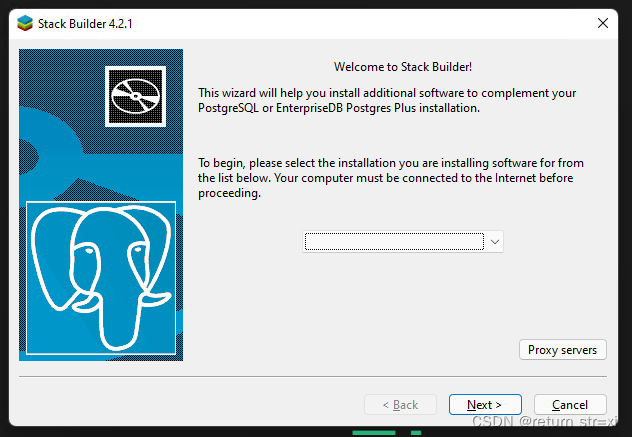
Task: Click the disabled Back button
Action: (x=400, y=404)
